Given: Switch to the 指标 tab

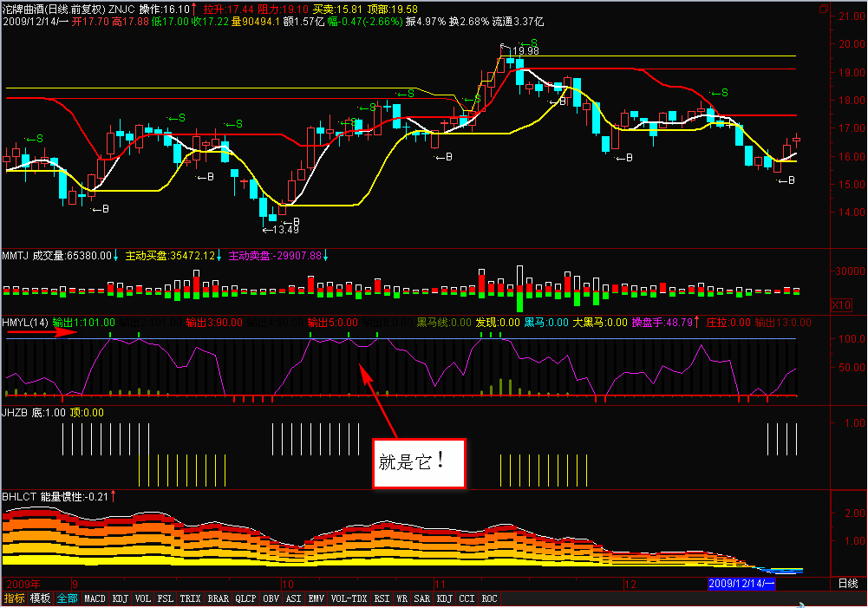Looking at the screenshot, I should pos(14,598).
